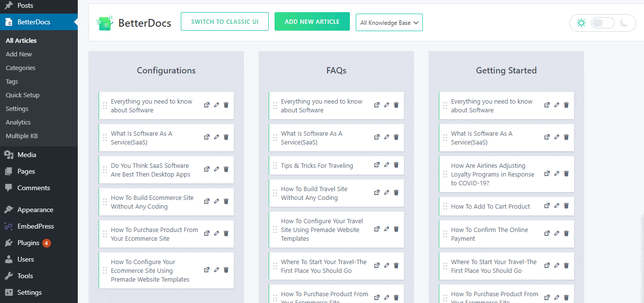Open "How To Confirm The Online Payment" externally

point(547,233)
